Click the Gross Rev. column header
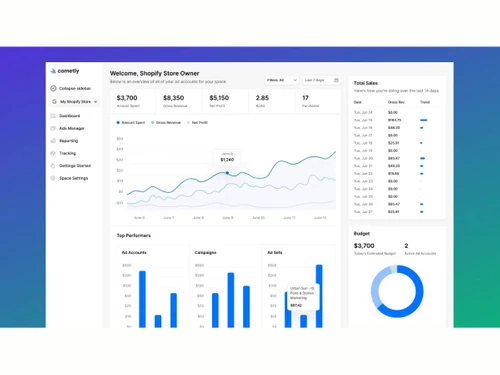Viewport: 500px width, 375px height. (x=396, y=102)
